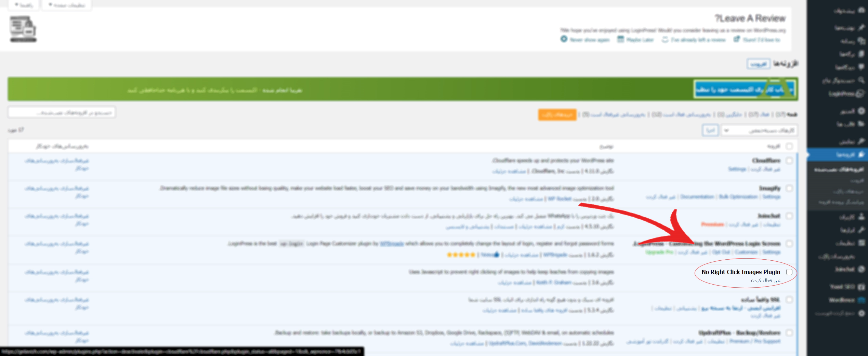Expand the Screen Options tab at top

tap(67, 5)
